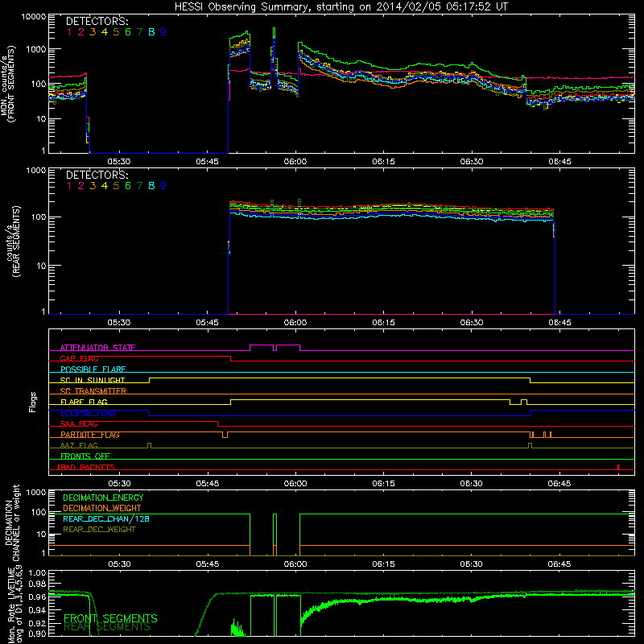
Task: Click the FRONT SEGMENTS counts/s y-axis title
Action: [8, 85]
